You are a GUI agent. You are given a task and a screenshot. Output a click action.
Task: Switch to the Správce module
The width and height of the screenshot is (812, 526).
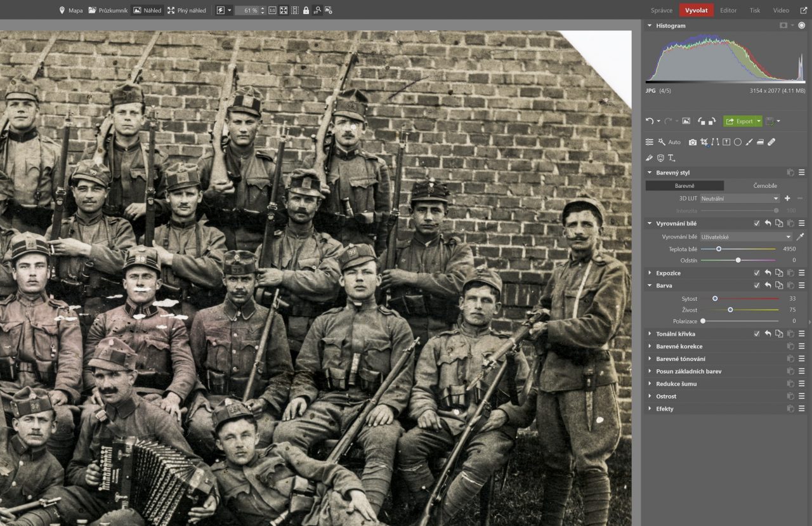click(x=662, y=10)
